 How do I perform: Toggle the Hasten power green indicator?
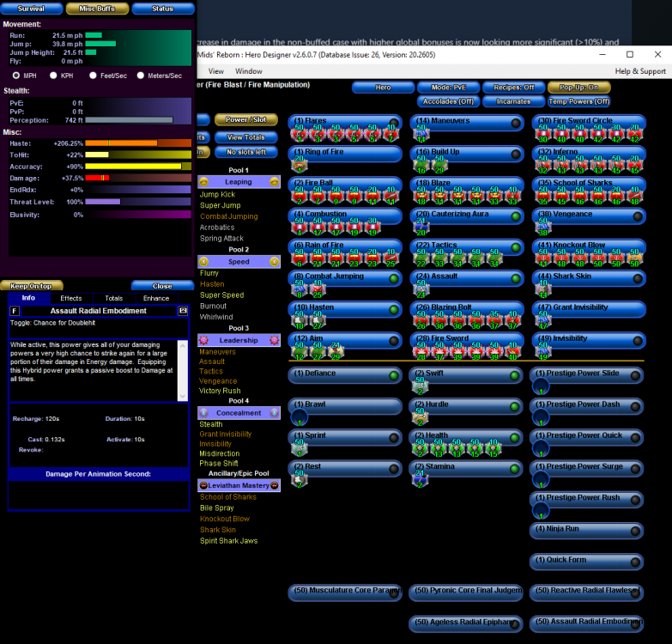point(394,310)
